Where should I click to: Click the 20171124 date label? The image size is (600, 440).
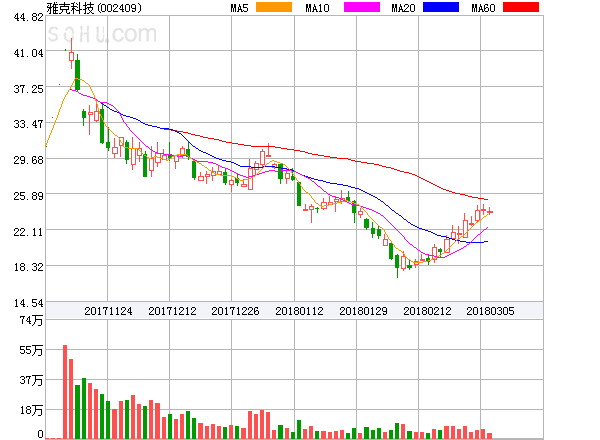[108, 311]
